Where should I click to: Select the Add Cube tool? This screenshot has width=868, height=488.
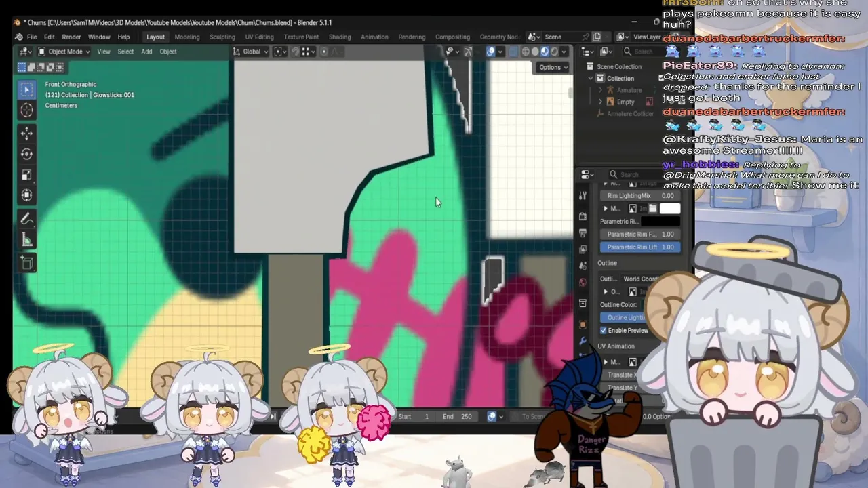26,263
